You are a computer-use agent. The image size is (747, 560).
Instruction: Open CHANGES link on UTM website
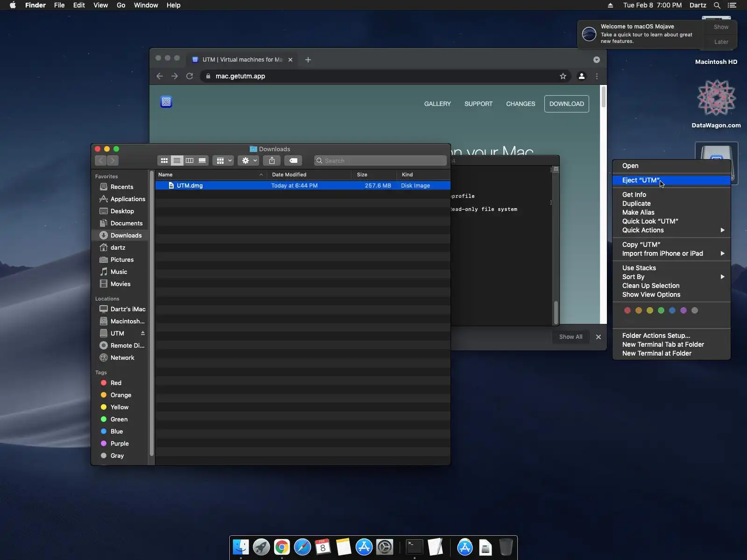click(521, 104)
